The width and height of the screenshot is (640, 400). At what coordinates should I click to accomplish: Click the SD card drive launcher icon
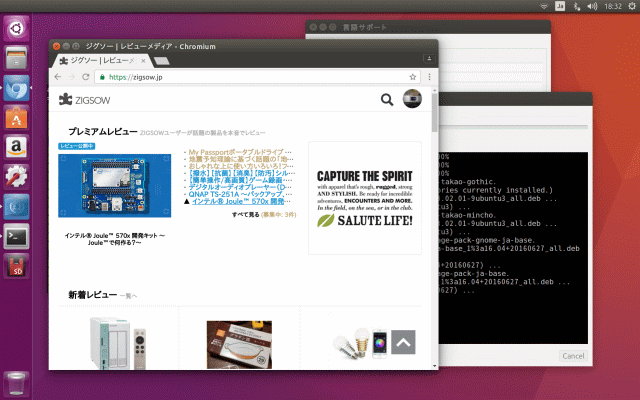point(16,266)
